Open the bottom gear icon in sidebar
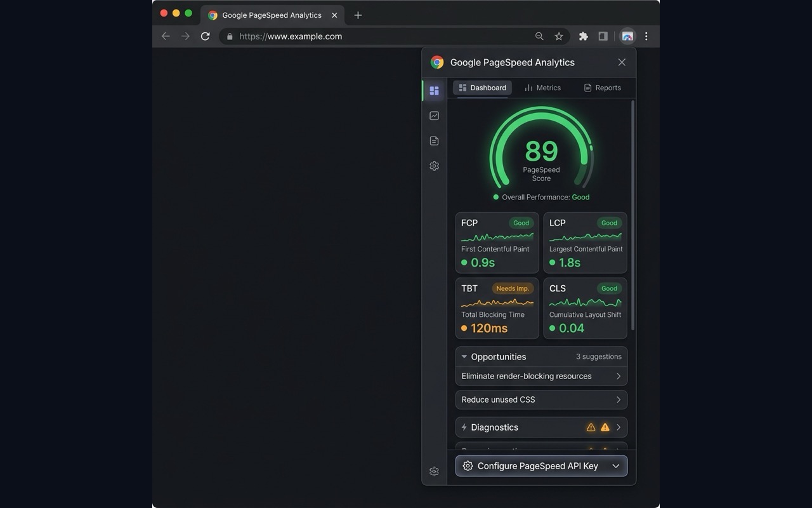 [x=434, y=471]
